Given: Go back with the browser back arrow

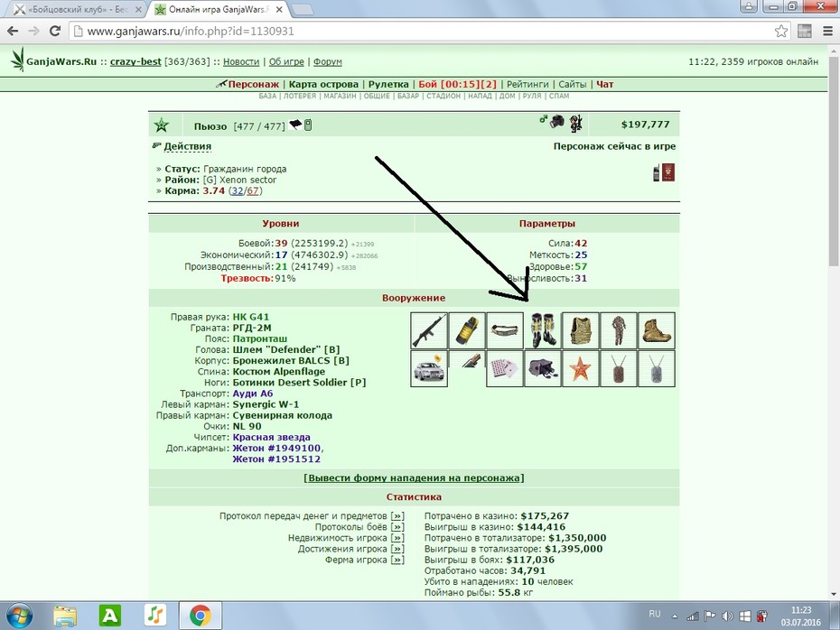Looking at the screenshot, I should click(13, 31).
